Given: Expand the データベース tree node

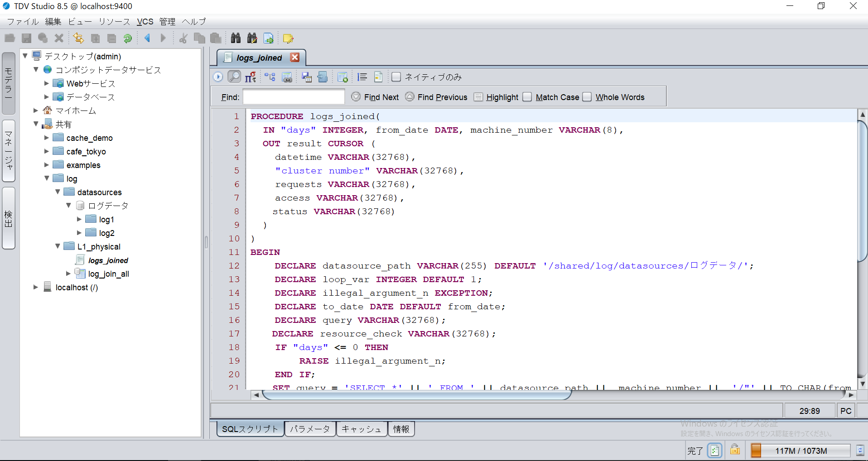Looking at the screenshot, I should (46, 97).
